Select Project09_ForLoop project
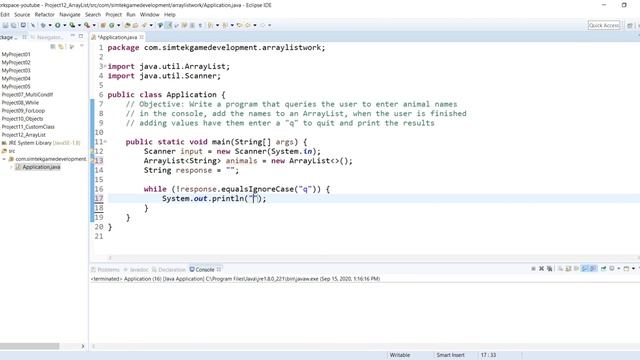Viewport: 640px width, 360px height. (23, 111)
